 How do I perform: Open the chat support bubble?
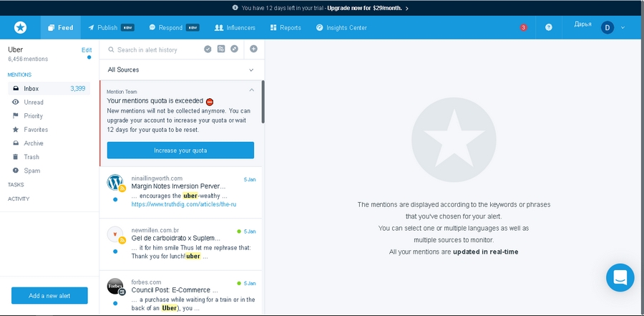pos(620,278)
